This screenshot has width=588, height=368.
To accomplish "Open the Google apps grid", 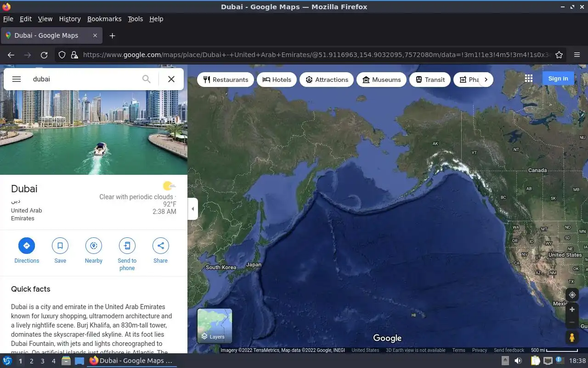I will 529,79.
